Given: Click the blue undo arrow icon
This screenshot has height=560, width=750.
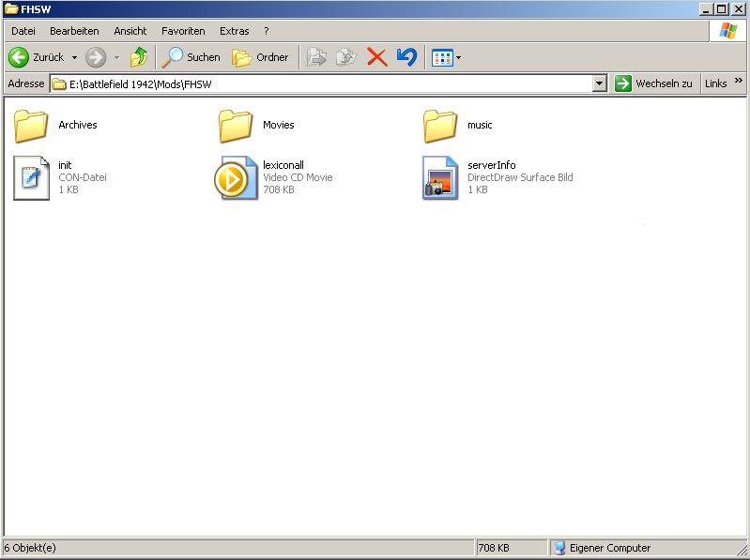Looking at the screenshot, I should click(406, 57).
